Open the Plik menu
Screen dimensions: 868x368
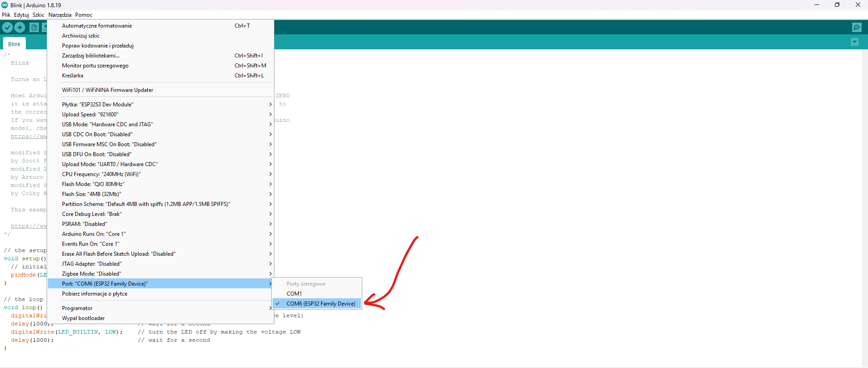6,15
